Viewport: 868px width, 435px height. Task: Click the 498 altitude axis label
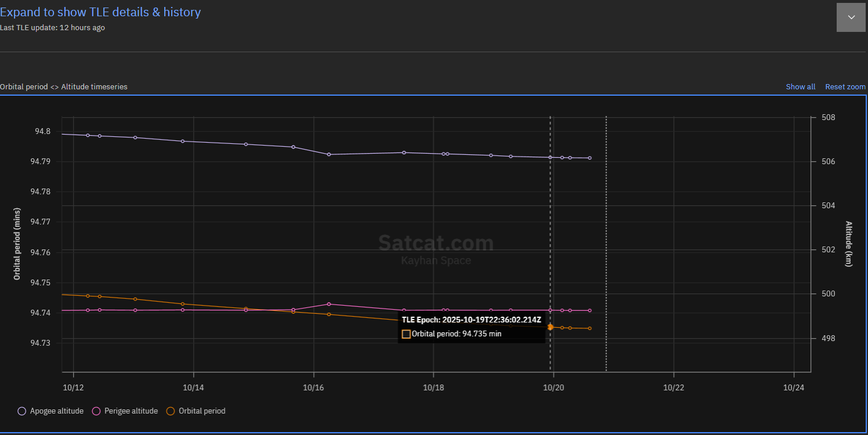(x=828, y=338)
